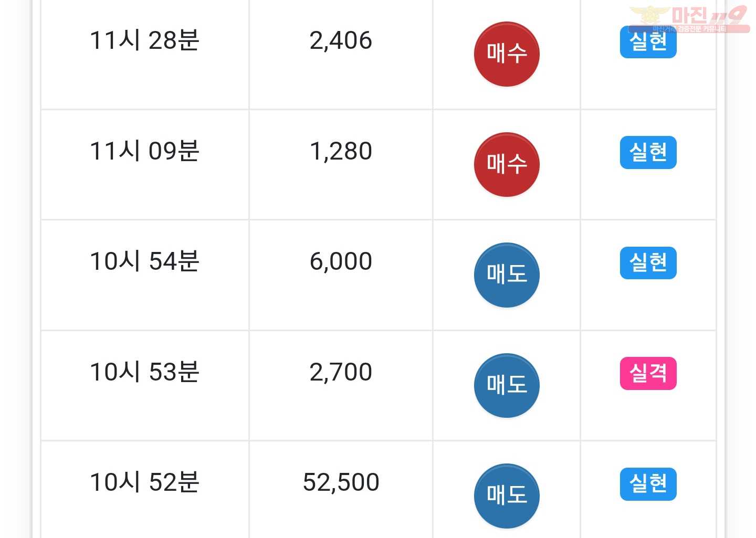Viewport: 756px width, 538px height.
Task: Click the amount 52,500
Action: click(x=341, y=483)
